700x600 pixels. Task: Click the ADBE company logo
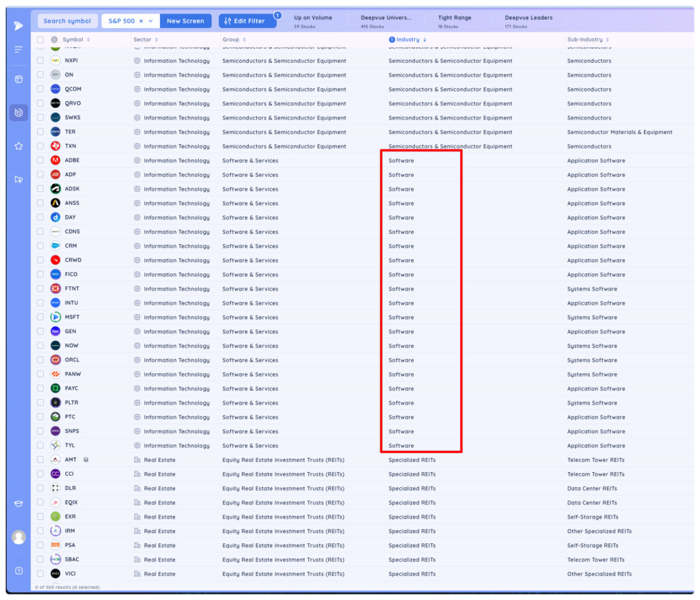coord(55,161)
